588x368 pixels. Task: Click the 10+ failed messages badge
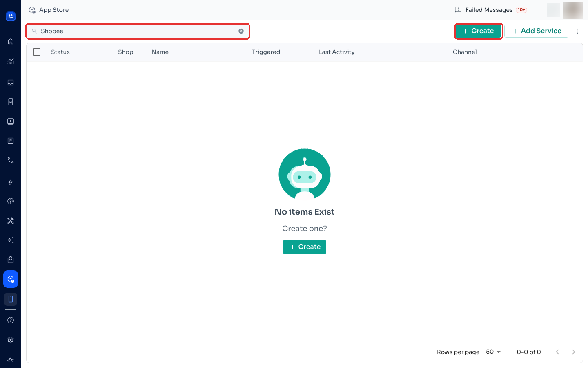click(x=521, y=10)
